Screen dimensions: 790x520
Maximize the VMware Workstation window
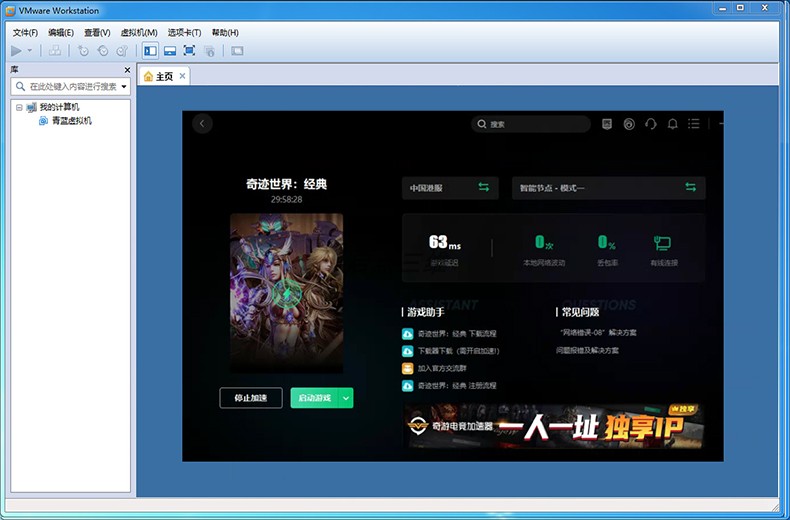click(740, 8)
